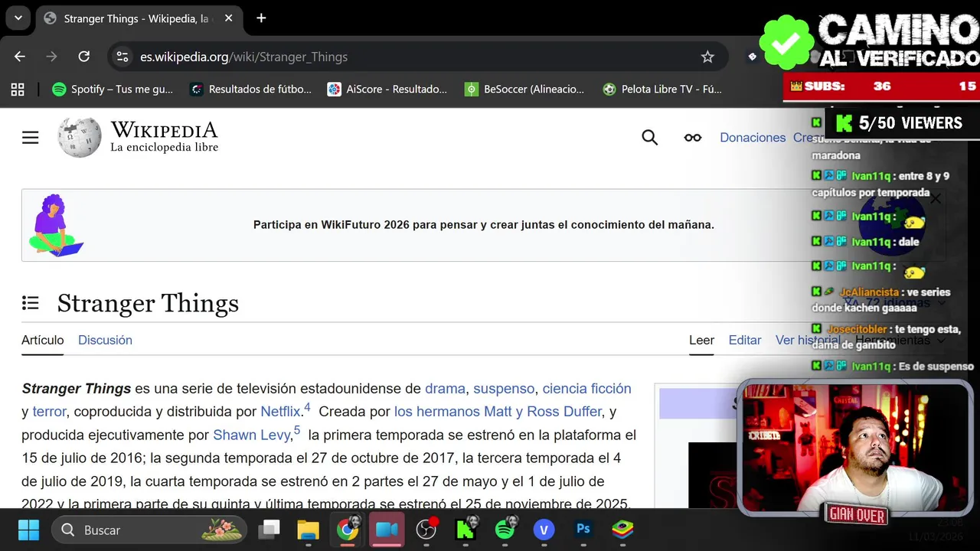Open the WikiFuturo 2026 banner
The height and width of the screenshot is (551, 980).
pyautogui.click(x=483, y=225)
